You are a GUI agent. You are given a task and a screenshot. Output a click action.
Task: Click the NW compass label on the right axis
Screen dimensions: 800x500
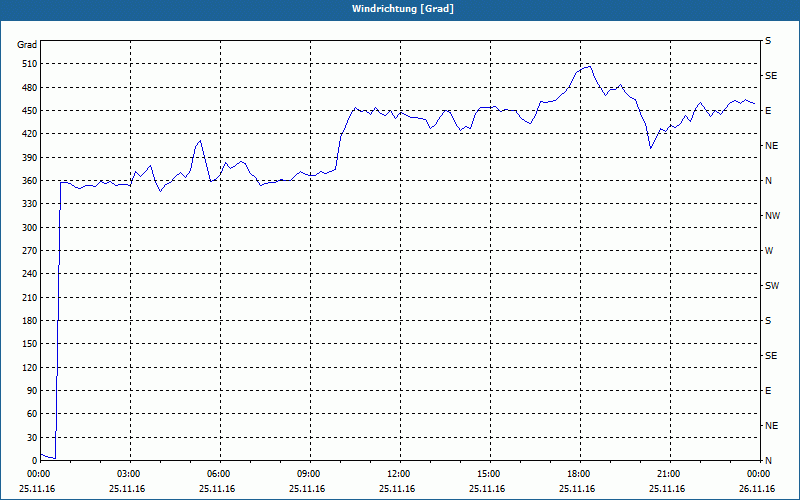pos(772,216)
